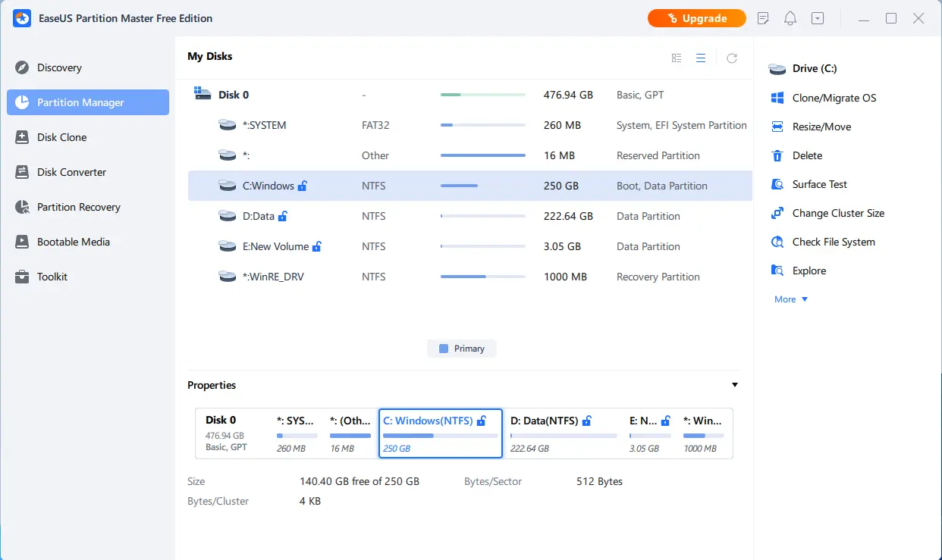This screenshot has width=942, height=560.
Task: Select Partition Manager in sidebar
Action: [88, 102]
